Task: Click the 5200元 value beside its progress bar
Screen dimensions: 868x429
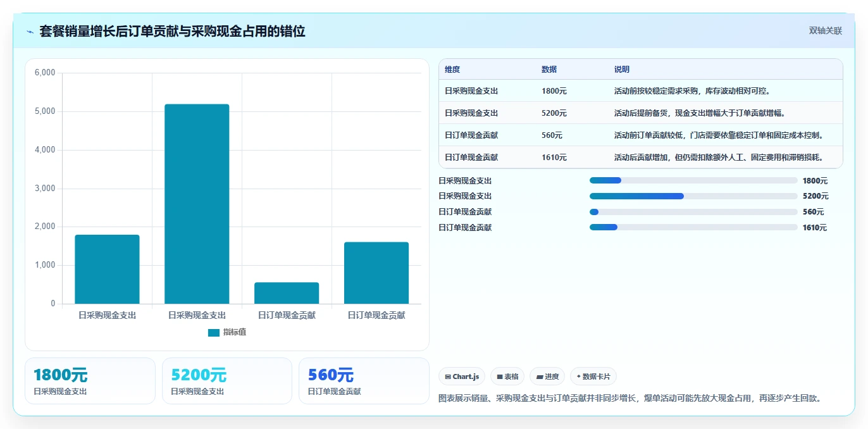Action: click(x=815, y=196)
